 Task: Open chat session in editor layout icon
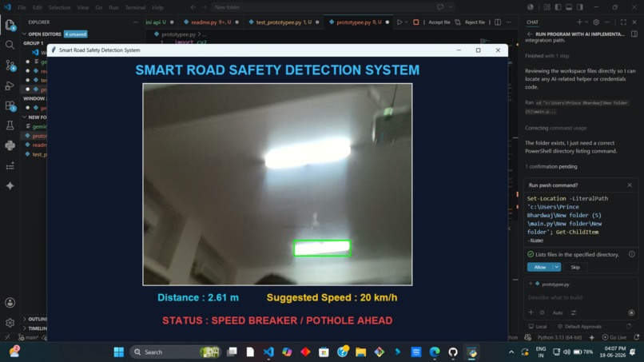(634, 34)
